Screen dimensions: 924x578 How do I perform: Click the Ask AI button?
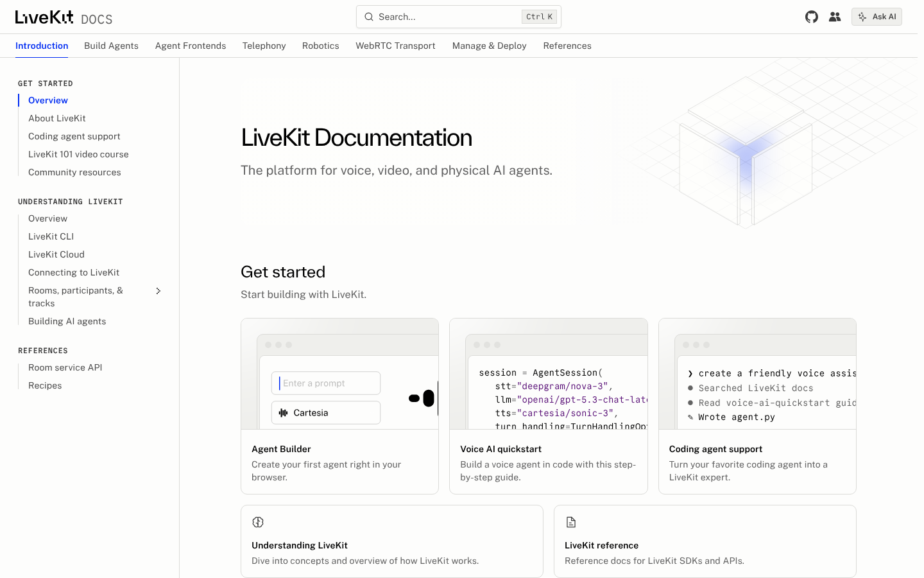[877, 17]
